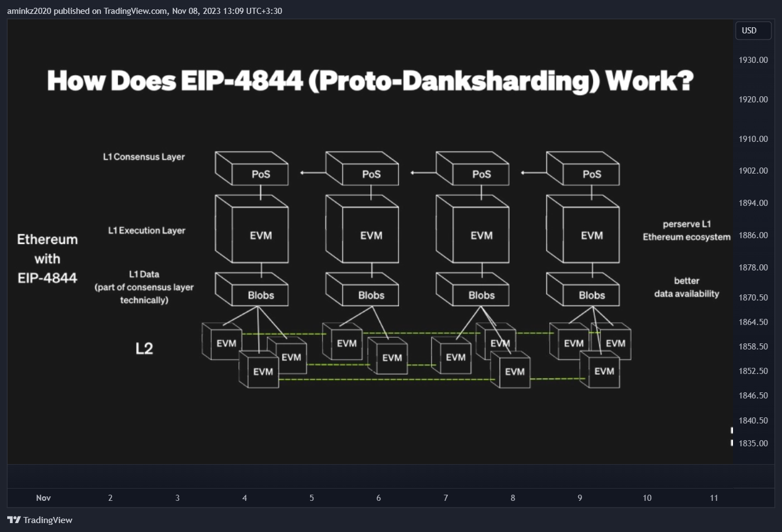
Task: Click the Nov label on time axis
Action: (x=43, y=498)
